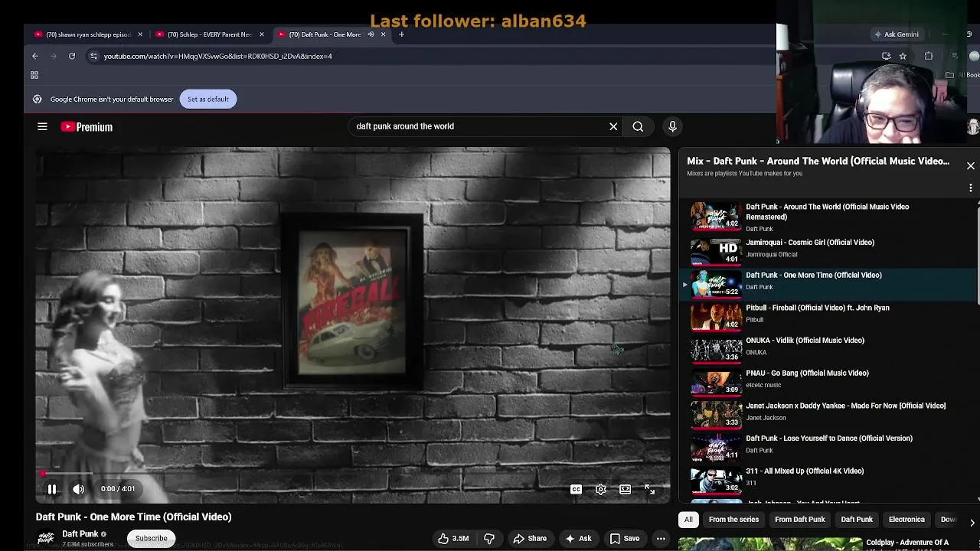The width and height of the screenshot is (980, 551).
Task: Go back in the browser
Action: pos(35,56)
